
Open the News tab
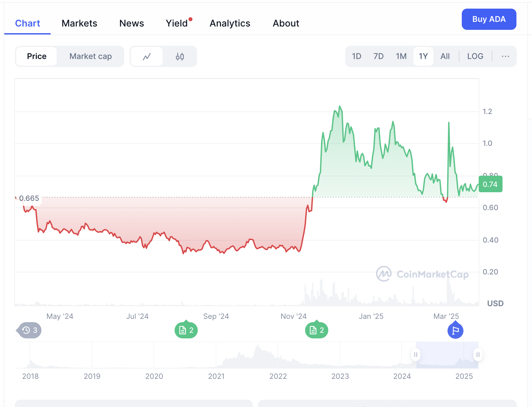tap(132, 23)
